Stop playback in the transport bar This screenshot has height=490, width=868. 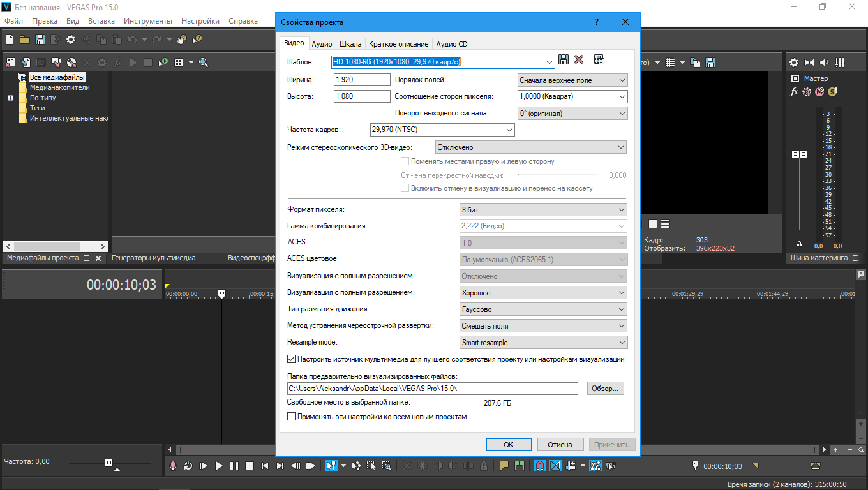pyautogui.click(x=250, y=466)
